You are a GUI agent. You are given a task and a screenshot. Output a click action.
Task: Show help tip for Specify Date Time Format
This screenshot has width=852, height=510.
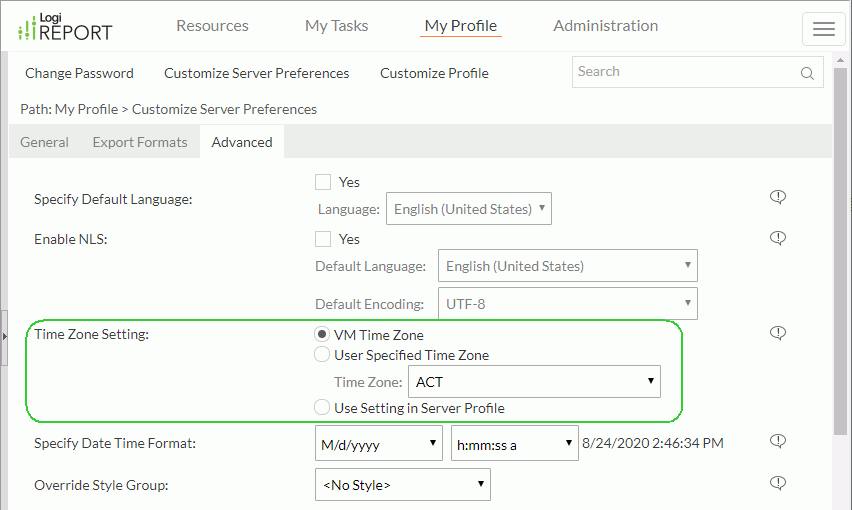tap(778, 441)
